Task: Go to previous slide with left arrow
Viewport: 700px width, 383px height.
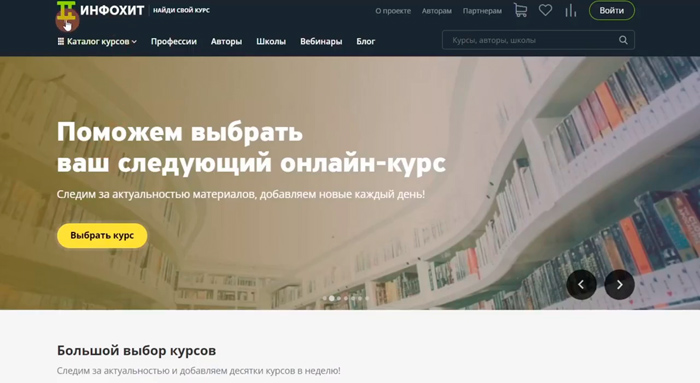Action: click(581, 284)
